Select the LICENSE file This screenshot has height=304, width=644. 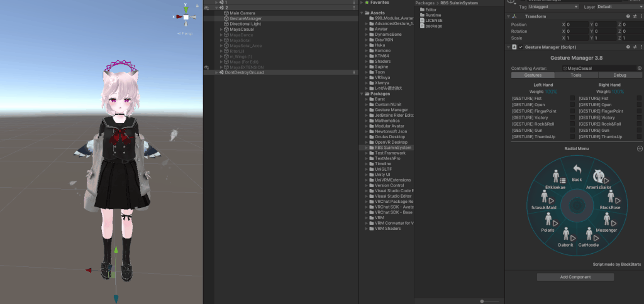click(x=431, y=20)
